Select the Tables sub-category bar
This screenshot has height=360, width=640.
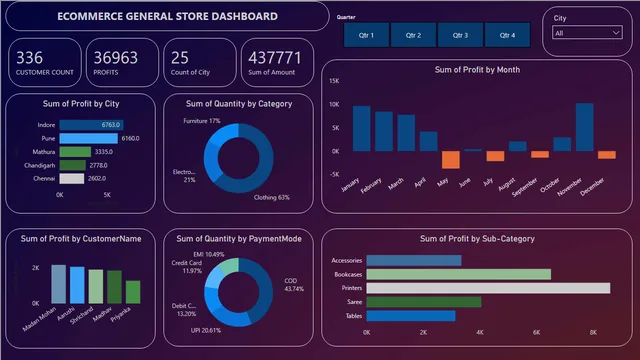[411, 316]
